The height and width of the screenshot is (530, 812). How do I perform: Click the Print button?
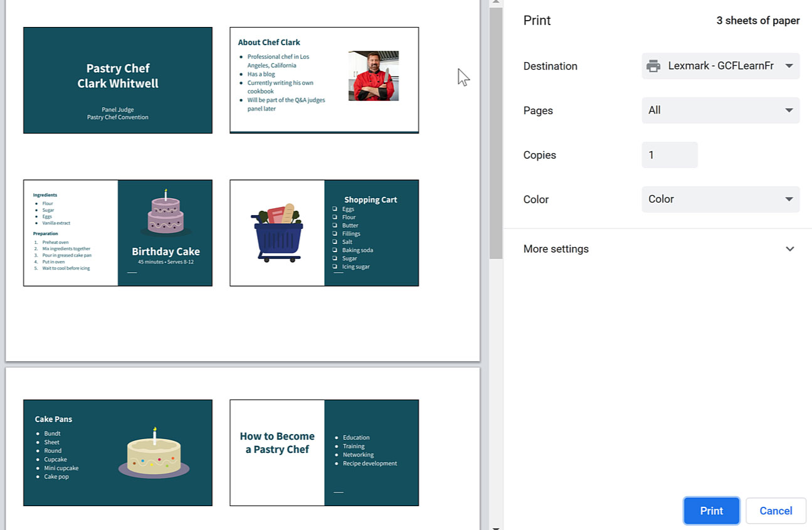711,511
